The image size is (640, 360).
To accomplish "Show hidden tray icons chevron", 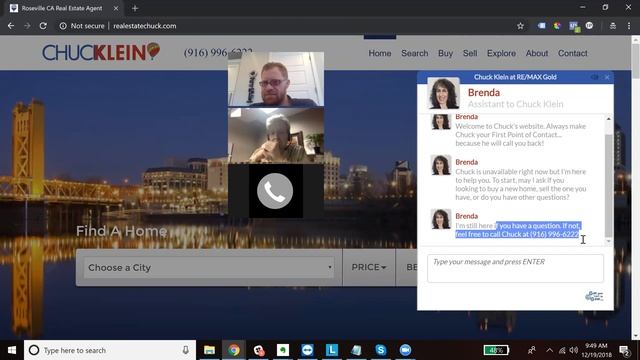I will coord(549,350).
